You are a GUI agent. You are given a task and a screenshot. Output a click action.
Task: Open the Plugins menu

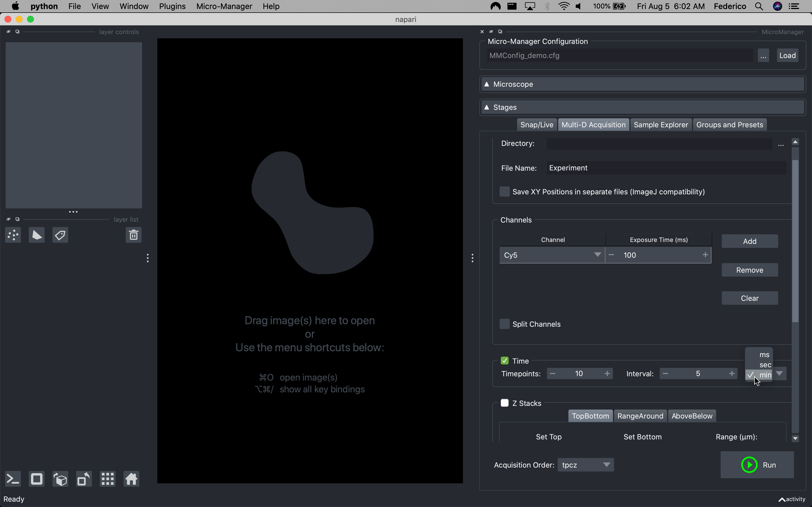tap(172, 6)
